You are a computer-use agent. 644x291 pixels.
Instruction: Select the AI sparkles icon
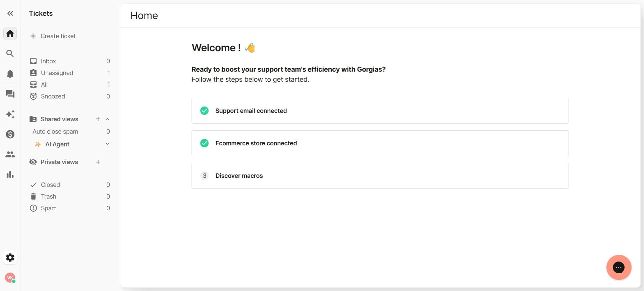pos(10,114)
